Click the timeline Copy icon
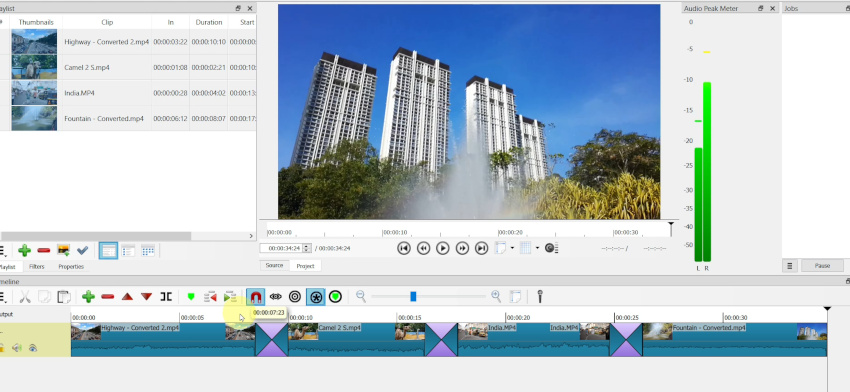 click(x=44, y=297)
